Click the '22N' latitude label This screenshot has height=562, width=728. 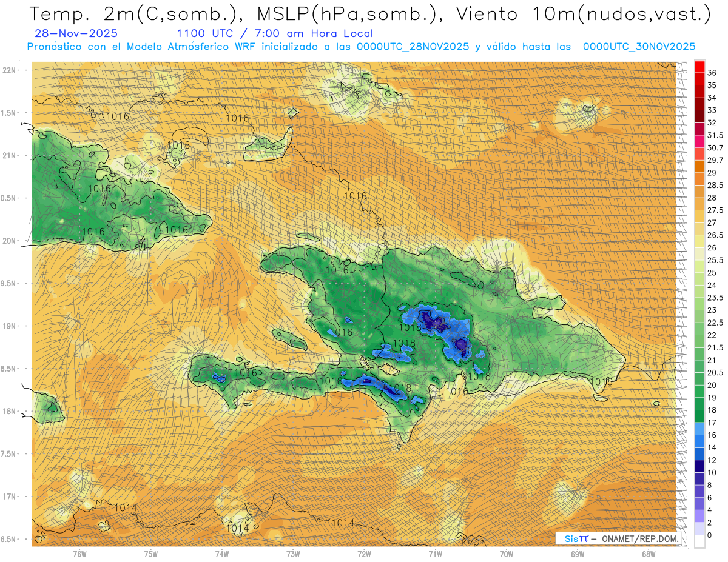click(10, 70)
